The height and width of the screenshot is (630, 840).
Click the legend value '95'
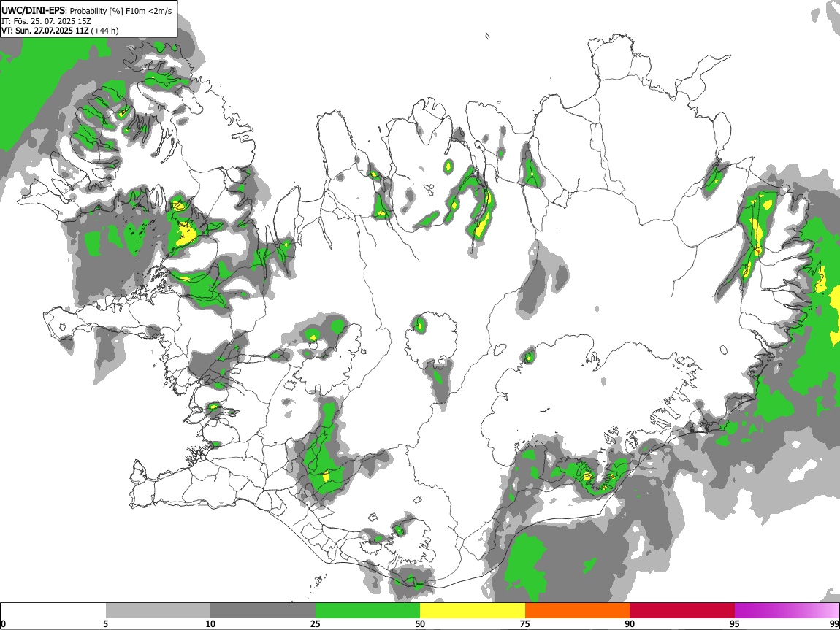735,623
